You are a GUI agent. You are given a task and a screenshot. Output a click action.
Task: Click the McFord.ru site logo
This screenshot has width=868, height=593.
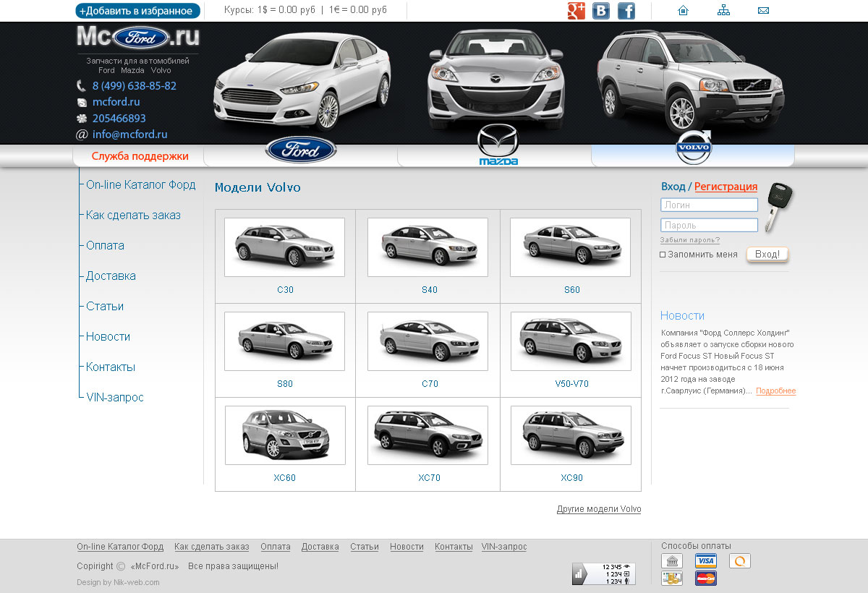coord(138,37)
